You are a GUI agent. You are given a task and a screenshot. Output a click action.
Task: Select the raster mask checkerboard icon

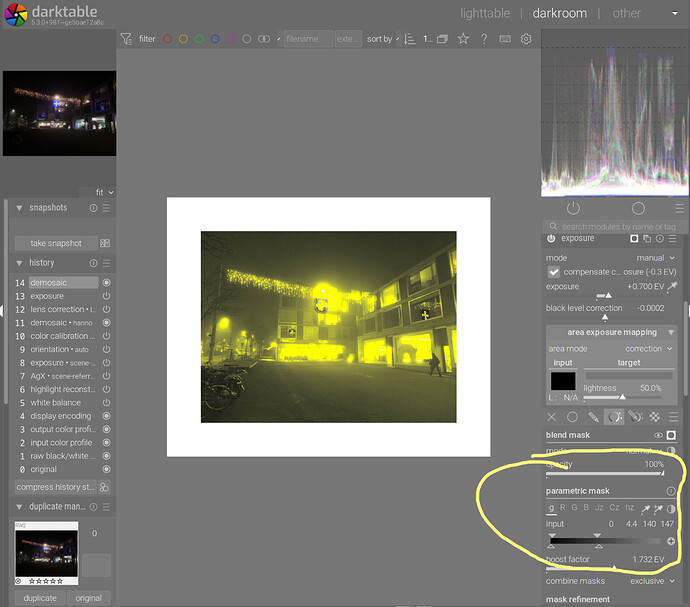pos(655,417)
